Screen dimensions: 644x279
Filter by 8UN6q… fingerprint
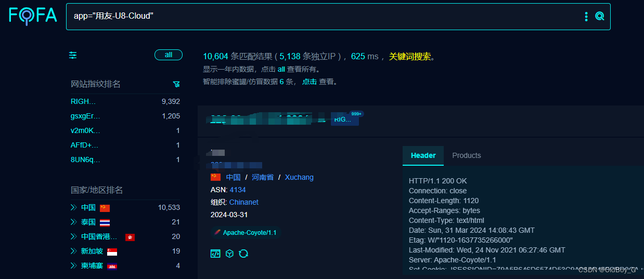point(85,160)
